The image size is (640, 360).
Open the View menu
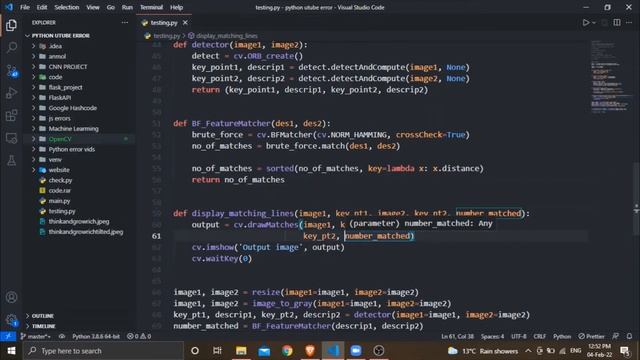coord(93,7)
